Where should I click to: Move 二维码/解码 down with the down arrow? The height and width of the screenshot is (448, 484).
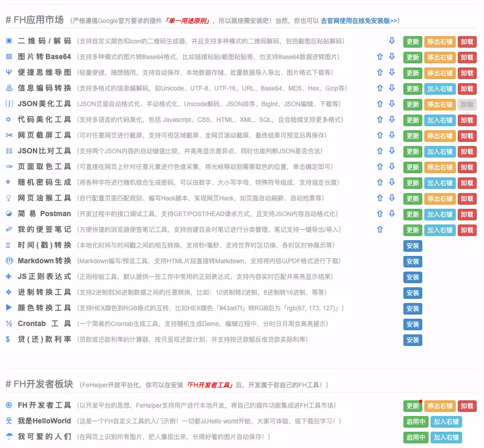[x=391, y=41]
